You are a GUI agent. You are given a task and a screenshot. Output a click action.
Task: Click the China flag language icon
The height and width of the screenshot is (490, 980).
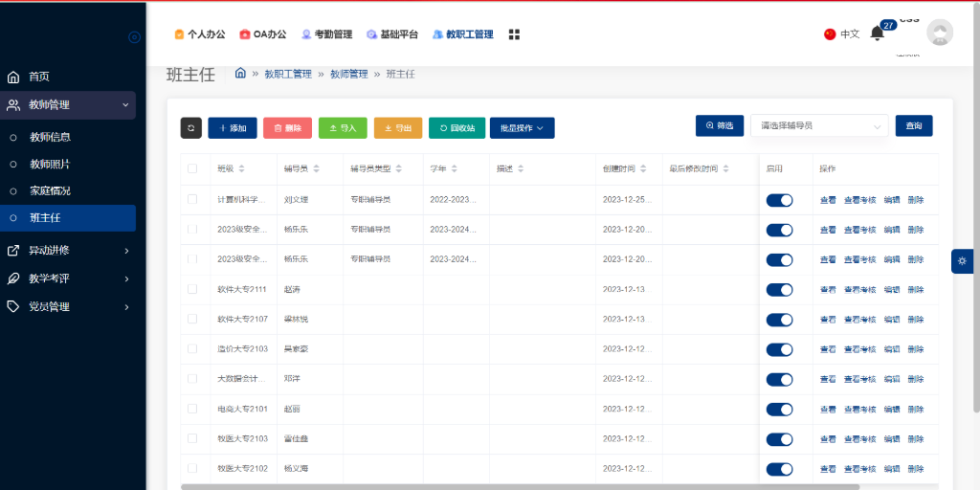click(x=830, y=35)
